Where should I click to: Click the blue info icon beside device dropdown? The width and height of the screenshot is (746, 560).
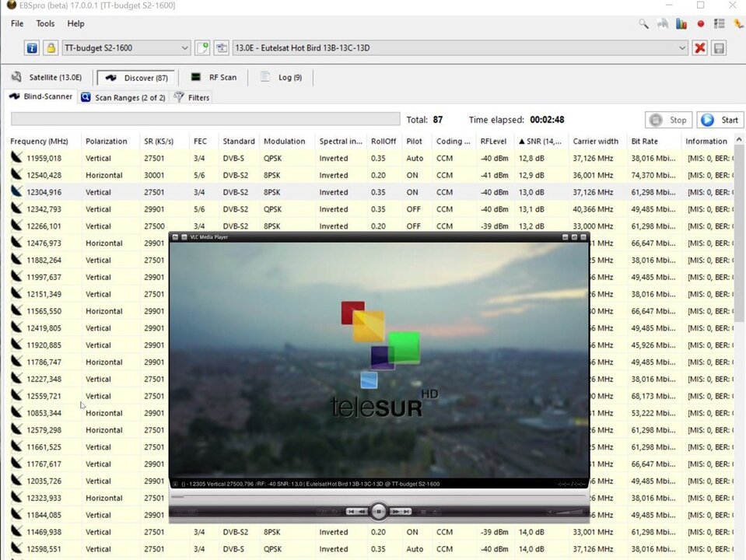pos(31,48)
